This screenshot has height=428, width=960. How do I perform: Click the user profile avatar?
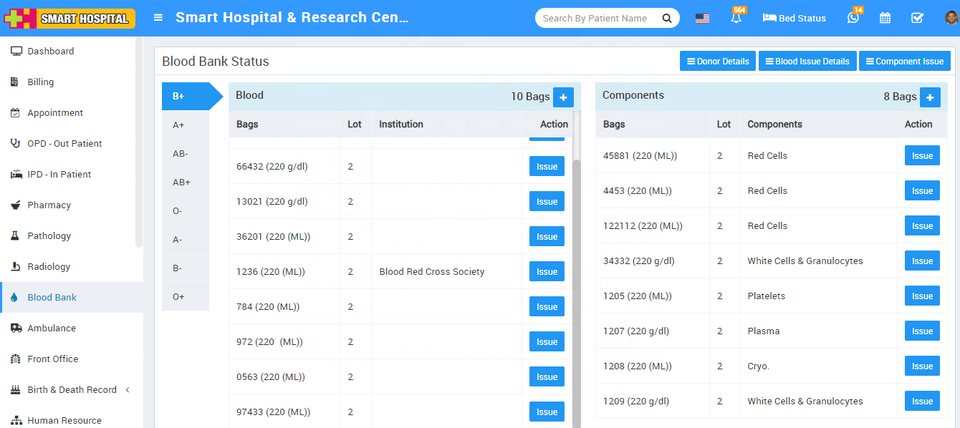coord(950,18)
